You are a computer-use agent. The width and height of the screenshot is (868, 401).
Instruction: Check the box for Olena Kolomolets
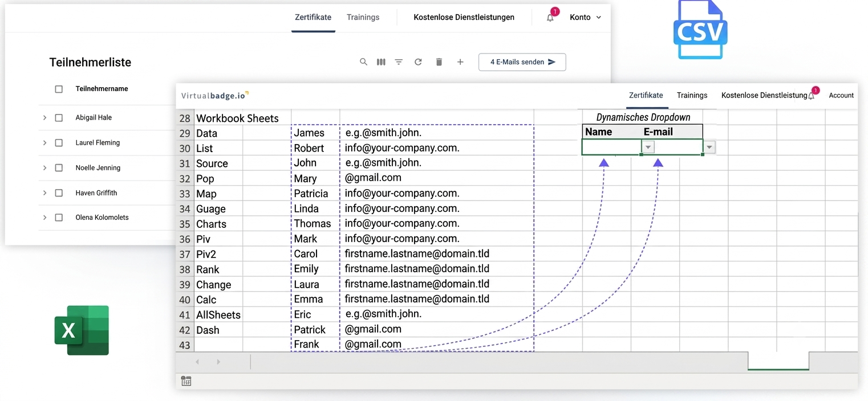point(59,218)
